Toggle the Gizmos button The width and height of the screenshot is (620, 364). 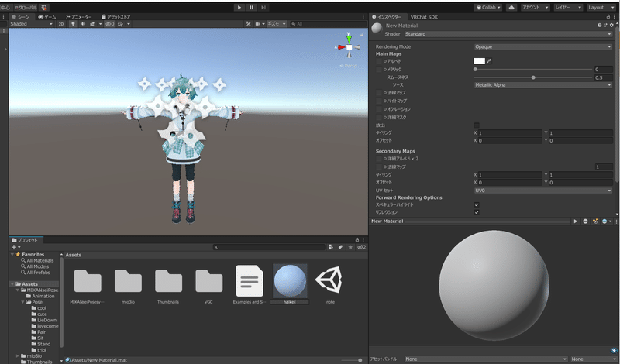tap(274, 24)
